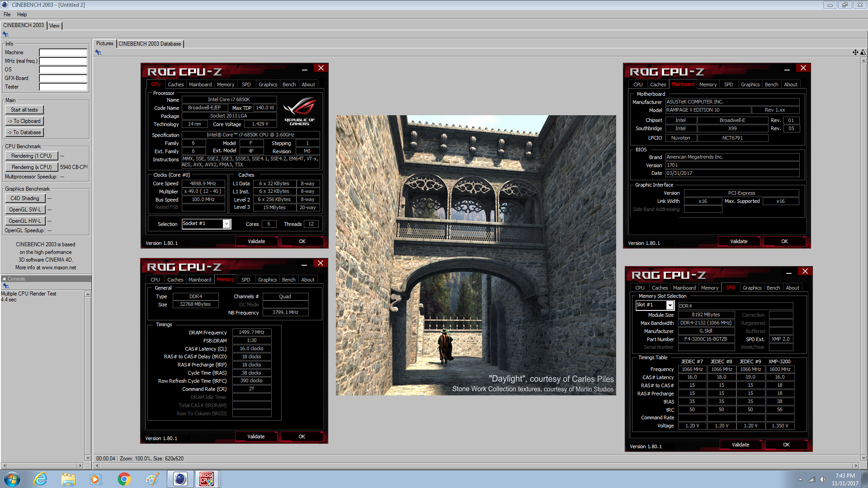Click the To Database button
Viewport: 868px width, 488px height.
pyautogui.click(x=24, y=132)
